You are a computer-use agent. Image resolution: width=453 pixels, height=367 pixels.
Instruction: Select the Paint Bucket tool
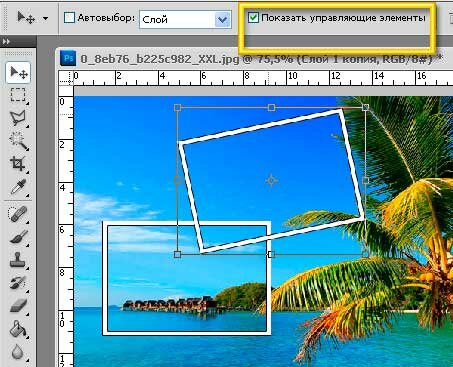[x=18, y=329]
